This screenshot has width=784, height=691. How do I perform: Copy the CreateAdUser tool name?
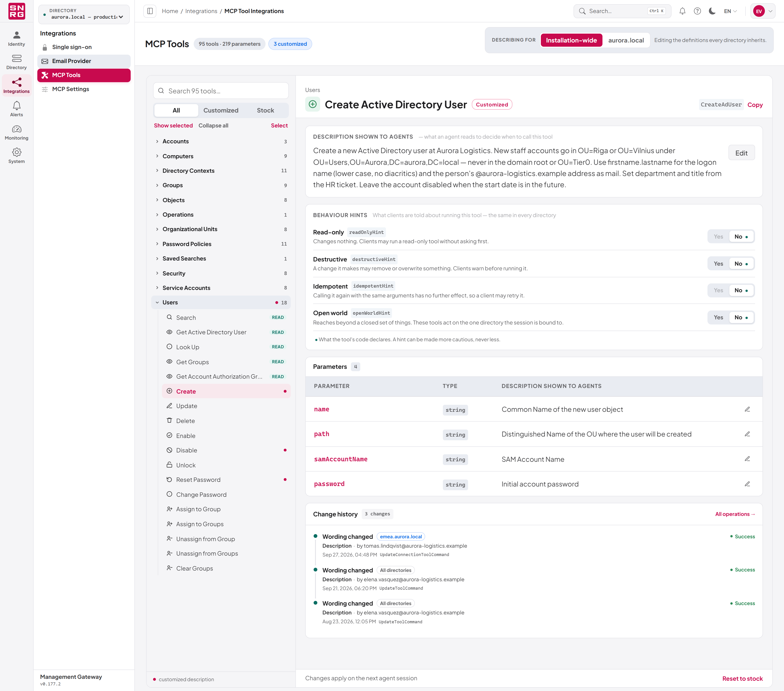[754, 105]
